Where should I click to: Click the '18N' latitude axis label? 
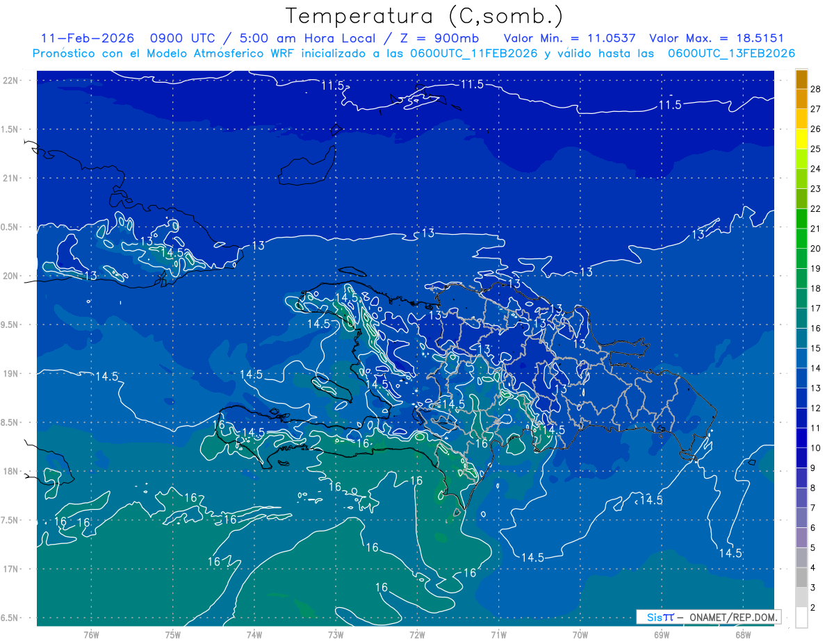click(11, 471)
